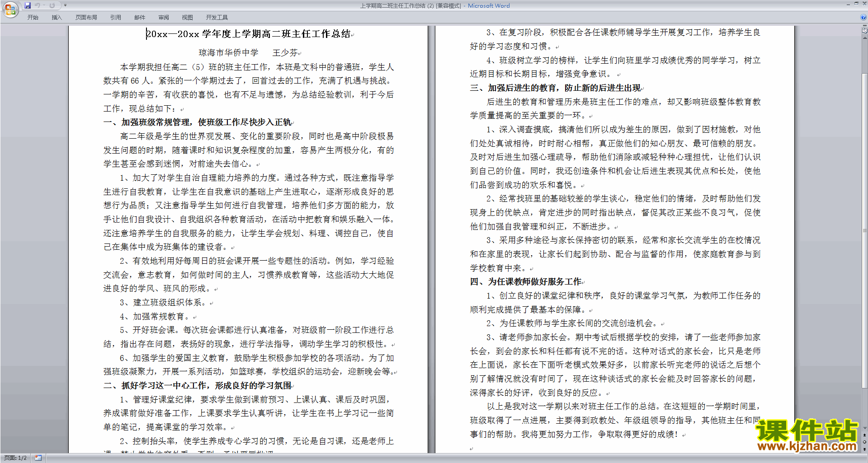Click heading 二、抓好学习这一中心工作
868x463 pixels.
(198, 386)
